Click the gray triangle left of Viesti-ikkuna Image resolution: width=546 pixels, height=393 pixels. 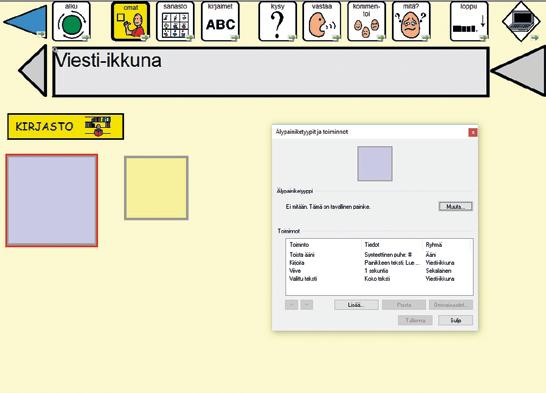[x=33, y=71]
